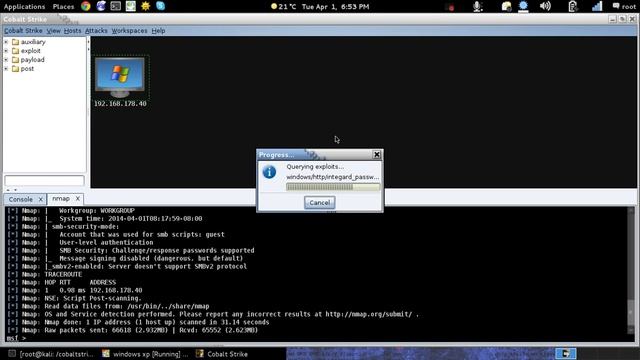Switch to windows xp Running taskbar window
The height and width of the screenshot is (360, 640).
click(x=145, y=354)
